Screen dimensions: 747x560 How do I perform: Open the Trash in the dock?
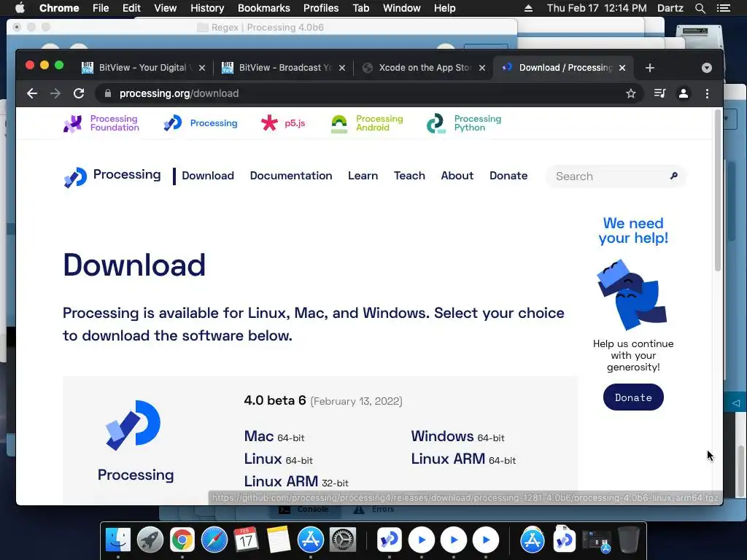coord(628,540)
